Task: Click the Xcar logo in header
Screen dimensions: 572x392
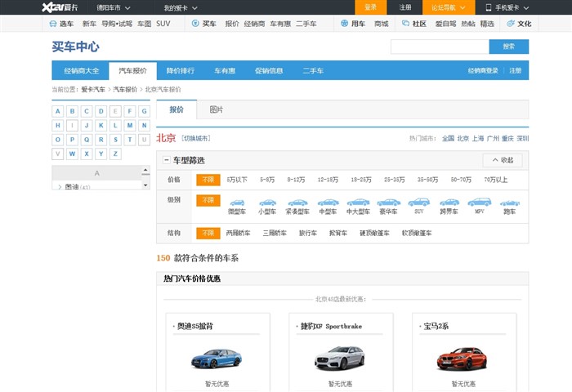Action: (60, 7)
